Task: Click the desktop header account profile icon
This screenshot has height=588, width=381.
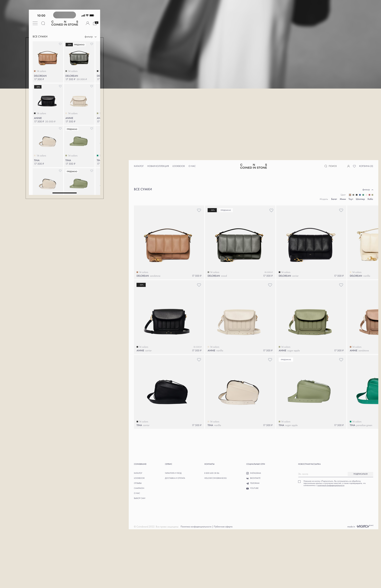Action: pyautogui.click(x=348, y=166)
